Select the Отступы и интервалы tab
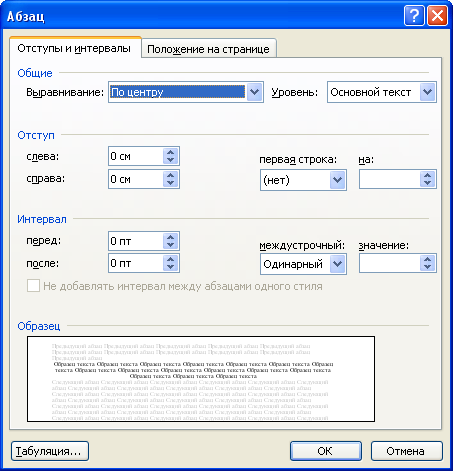The width and height of the screenshot is (453, 471). tap(75, 48)
